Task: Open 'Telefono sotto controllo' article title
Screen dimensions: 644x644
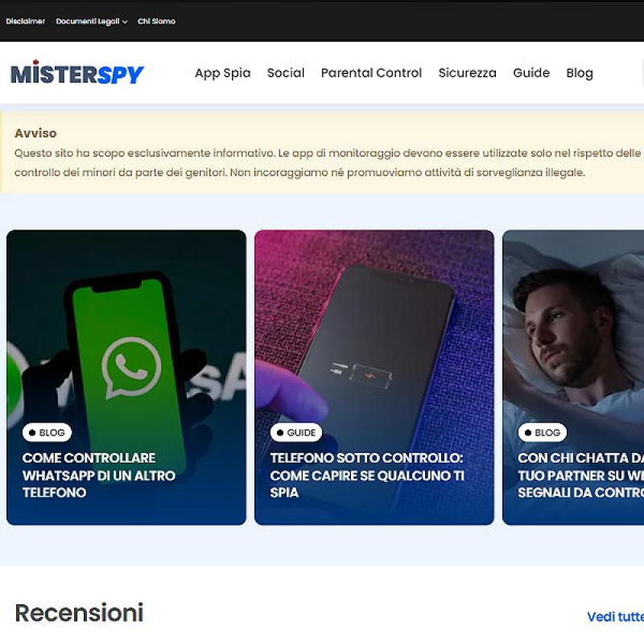Action: coord(367,475)
